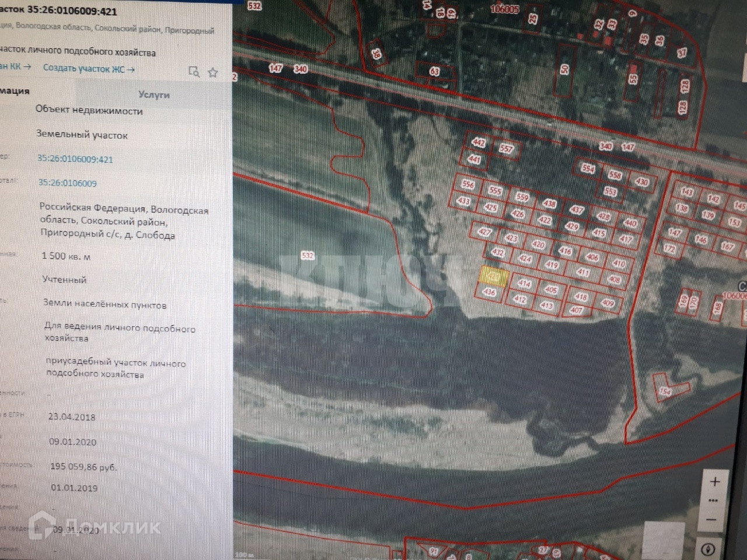Screen dimensions: 747x560
Task: Open the Информация tab
Action: pos(15,91)
